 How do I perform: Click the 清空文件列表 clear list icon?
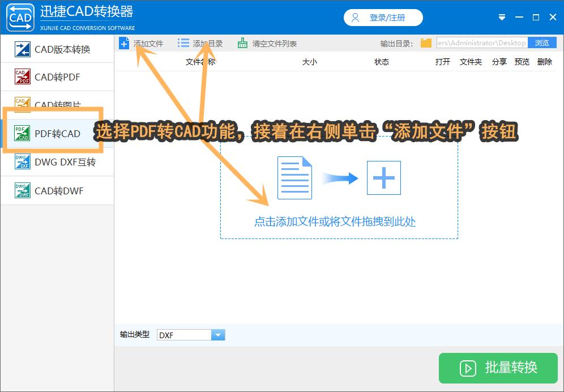coord(242,42)
